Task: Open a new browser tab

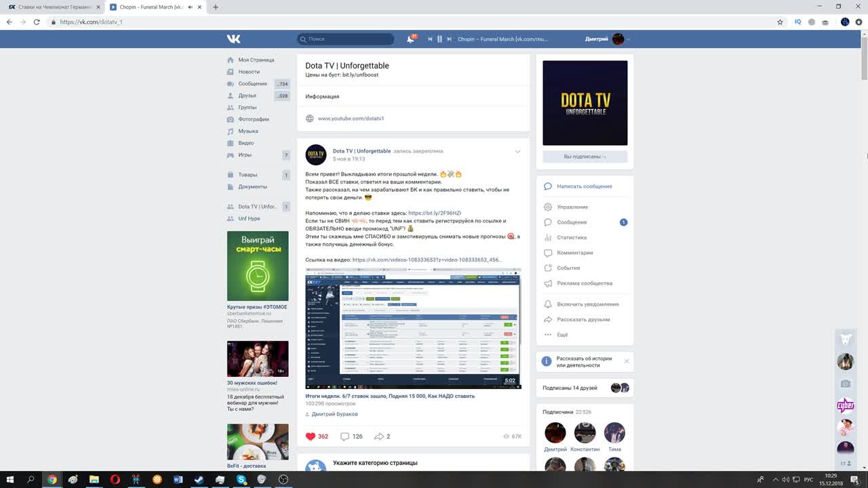Action: pyautogui.click(x=216, y=7)
